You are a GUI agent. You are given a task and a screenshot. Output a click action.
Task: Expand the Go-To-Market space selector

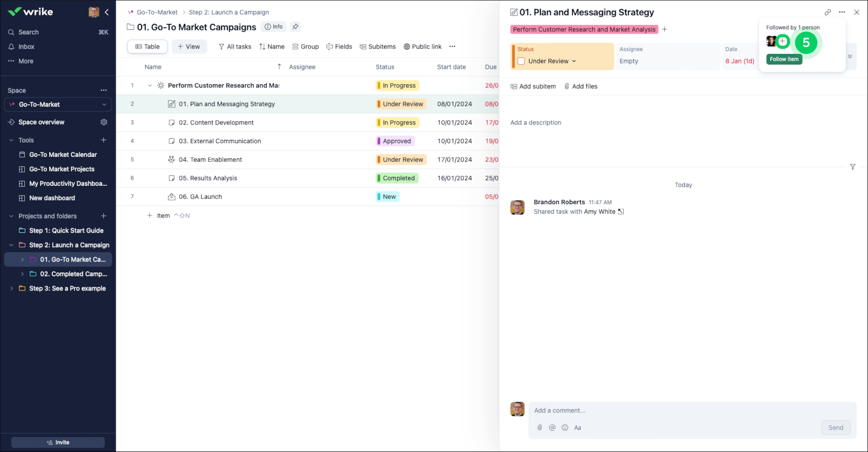pyautogui.click(x=104, y=105)
